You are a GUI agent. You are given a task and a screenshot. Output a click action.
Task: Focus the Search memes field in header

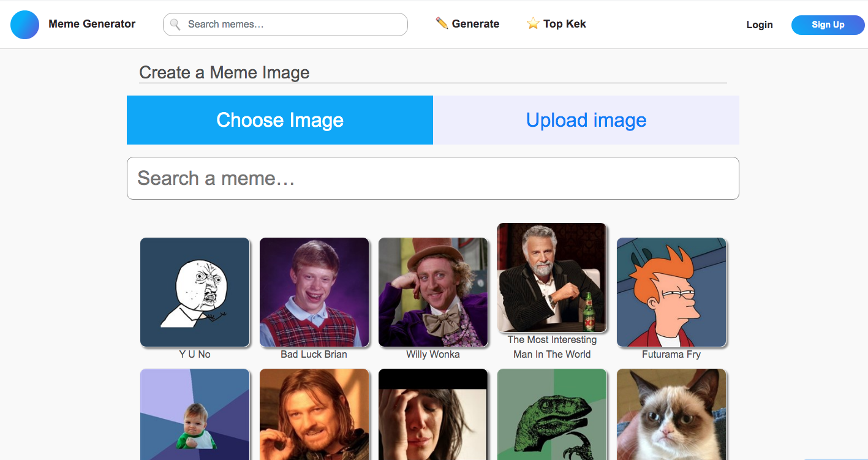(285, 25)
